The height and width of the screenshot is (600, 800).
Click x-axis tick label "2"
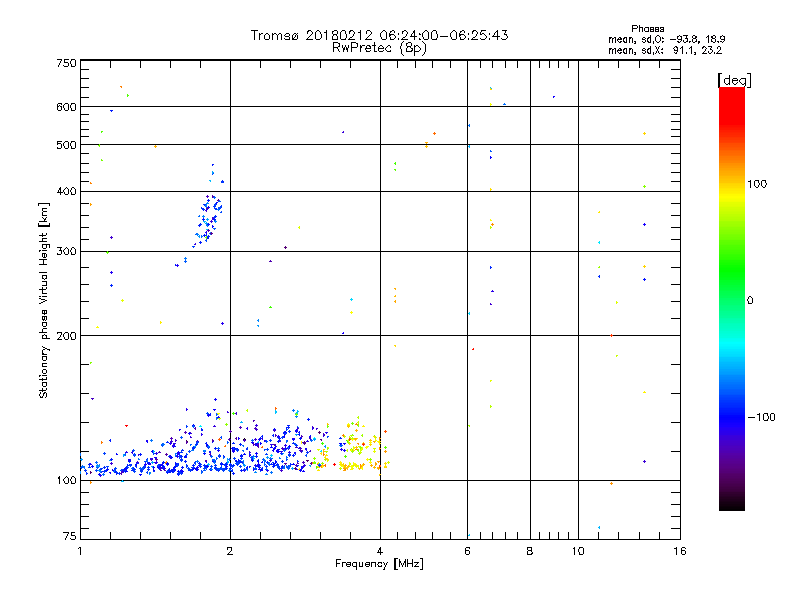(230, 551)
